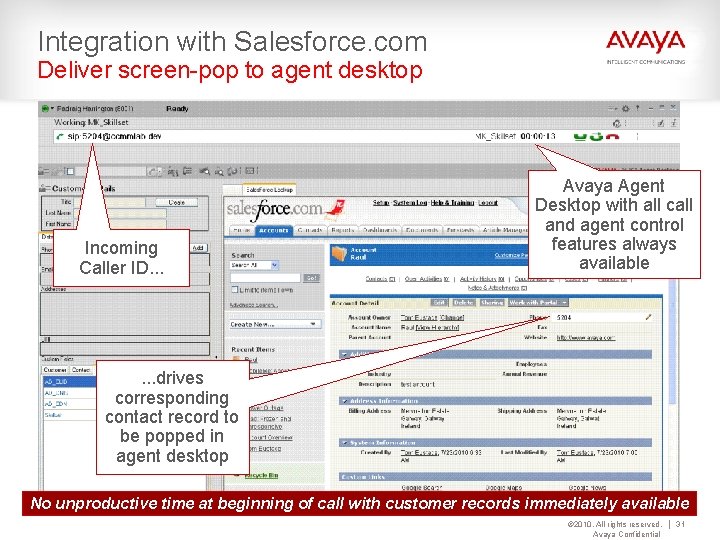The height and width of the screenshot is (540, 720).
Task: Click the Google News custom link
Action: tap(587, 488)
